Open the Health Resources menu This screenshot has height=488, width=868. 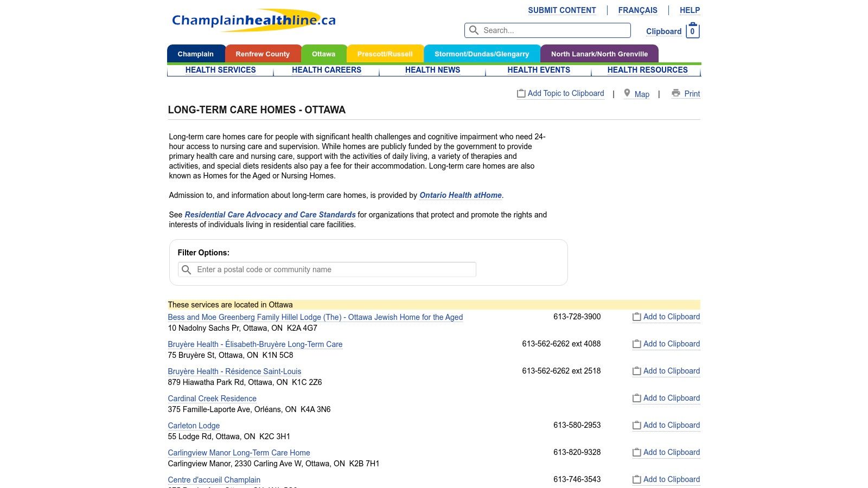(x=647, y=70)
